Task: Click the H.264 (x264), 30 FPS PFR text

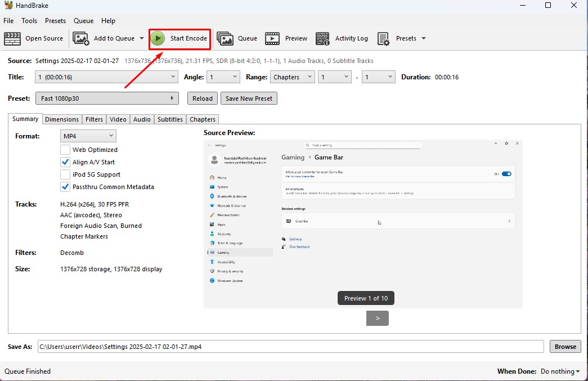Action: [95, 204]
